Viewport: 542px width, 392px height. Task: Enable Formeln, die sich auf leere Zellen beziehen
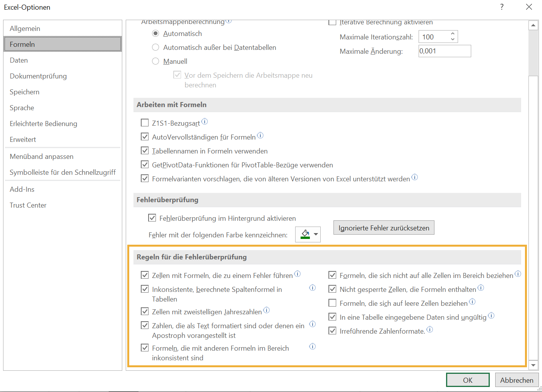(332, 303)
